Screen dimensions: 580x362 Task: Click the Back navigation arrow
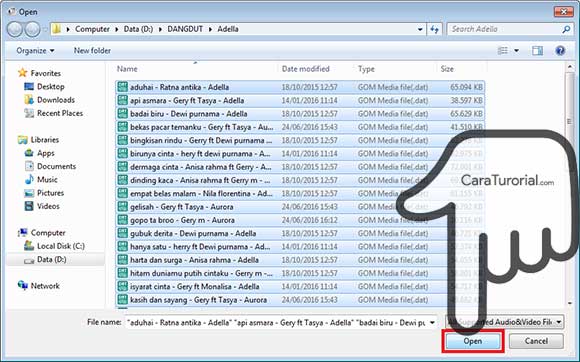pos(15,29)
